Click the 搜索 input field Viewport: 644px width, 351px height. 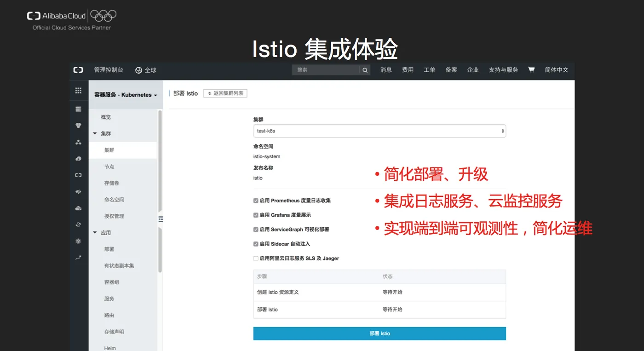click(x=326, y=70)
